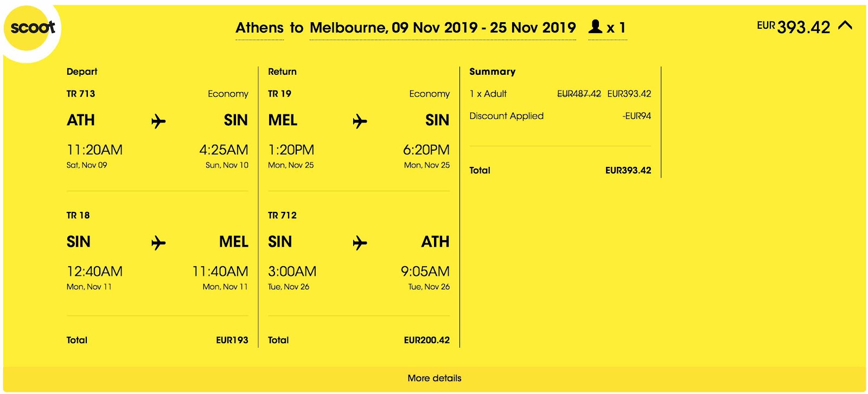Select flight number TR 713
868x394 pixels.
pos(81,94)
